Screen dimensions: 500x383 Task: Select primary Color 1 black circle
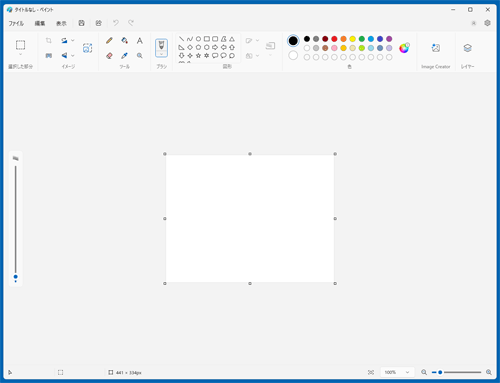(x=293, y=41)
